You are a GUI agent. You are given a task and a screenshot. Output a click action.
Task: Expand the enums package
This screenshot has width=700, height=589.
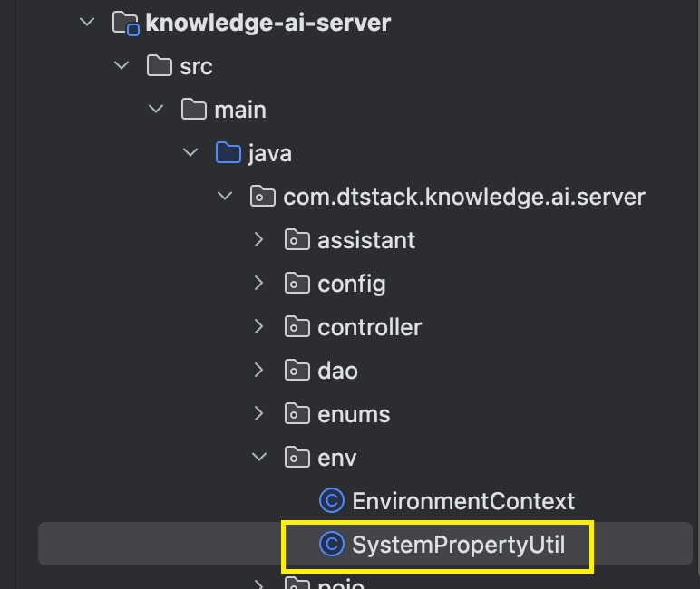click(258, 413)
